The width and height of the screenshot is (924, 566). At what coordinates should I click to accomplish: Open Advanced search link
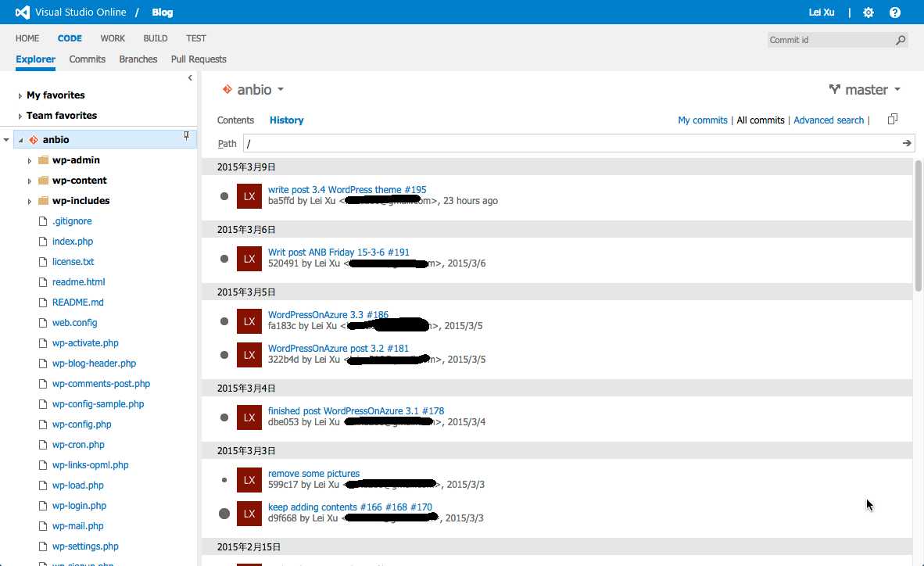(829, 120)
